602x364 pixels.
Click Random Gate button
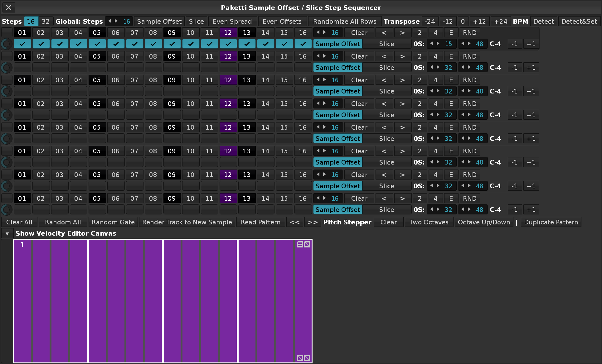(x=113, y=222)
